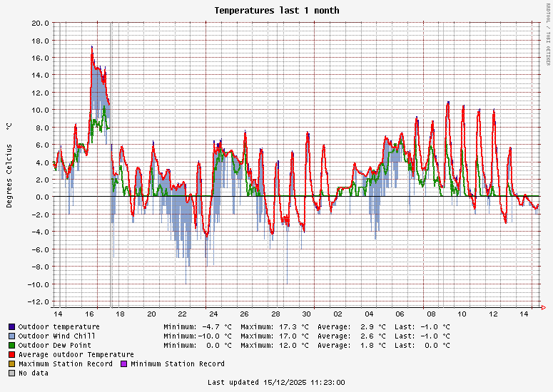553x392 pixels.
Task: Select the orange Maximum Station Record swatch
Action: point(11,363)
